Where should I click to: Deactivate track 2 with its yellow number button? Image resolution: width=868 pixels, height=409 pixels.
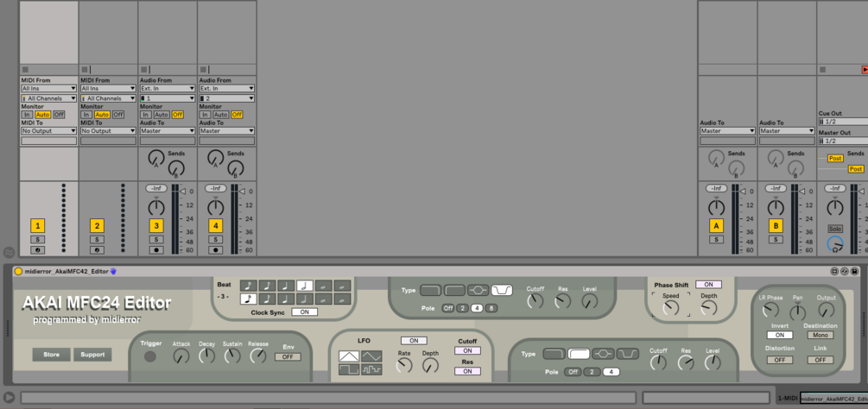pyautogui.click(x=97, y=225)
